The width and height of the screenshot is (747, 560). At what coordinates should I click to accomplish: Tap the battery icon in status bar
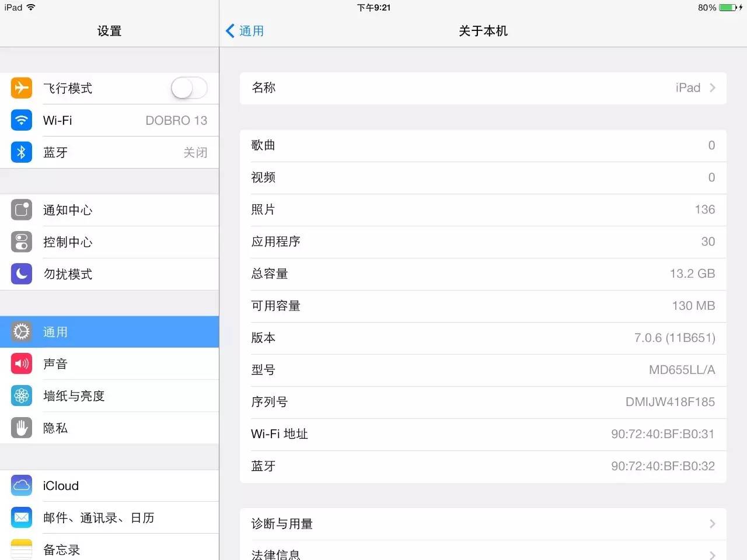click(728, 8)
